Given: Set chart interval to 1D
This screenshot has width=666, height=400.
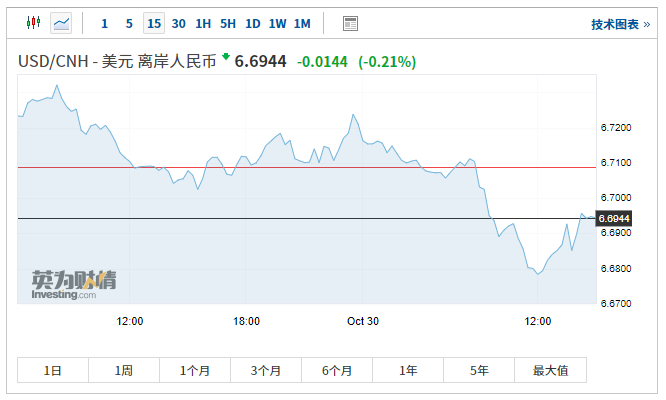Looking at the screenshot, I should 253,23.
